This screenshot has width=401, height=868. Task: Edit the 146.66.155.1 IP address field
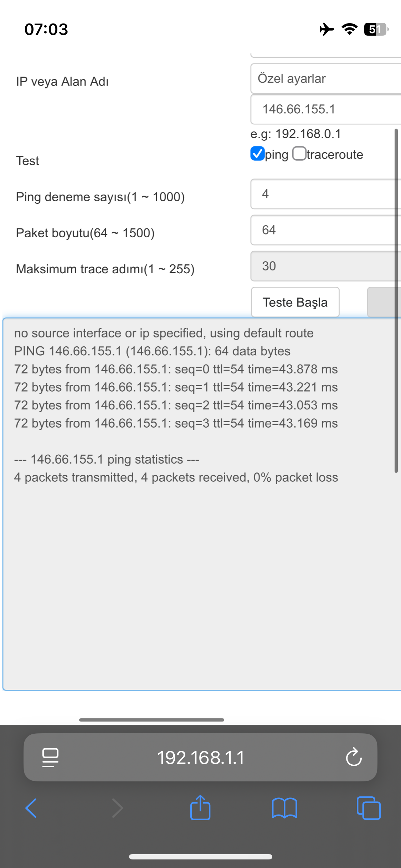tap(325, 109)
